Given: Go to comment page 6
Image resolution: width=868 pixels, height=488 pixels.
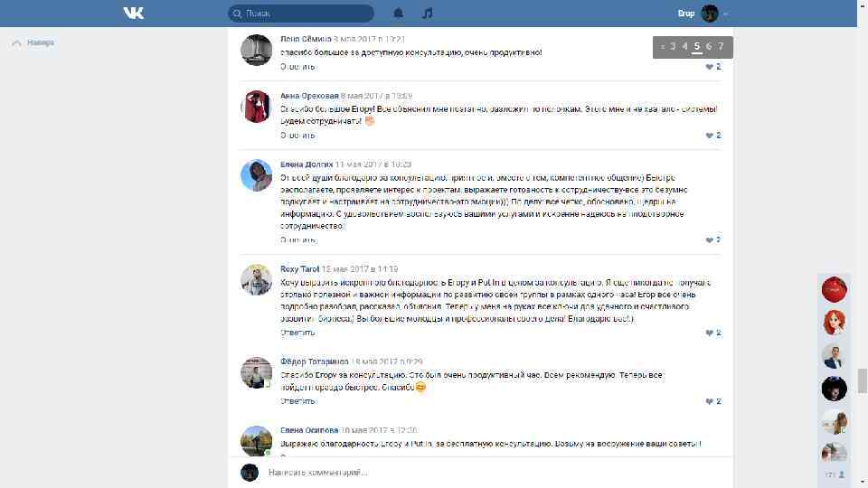Looking at the screenshot, I should (709, 46).
